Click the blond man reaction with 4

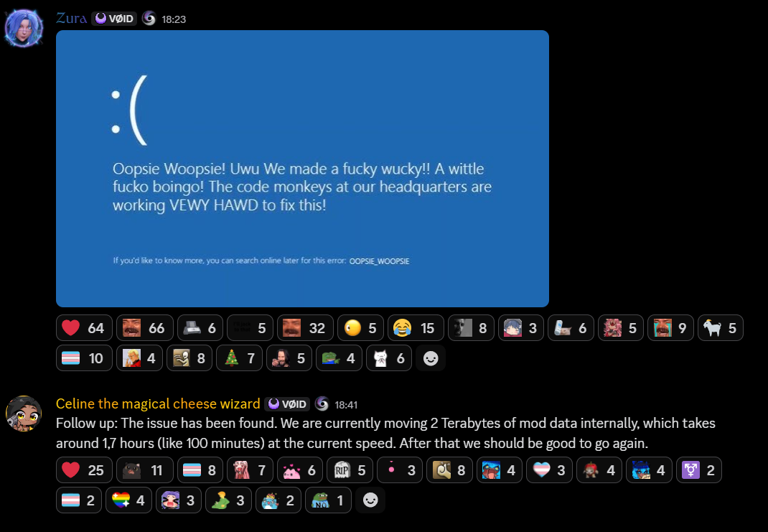139,358
